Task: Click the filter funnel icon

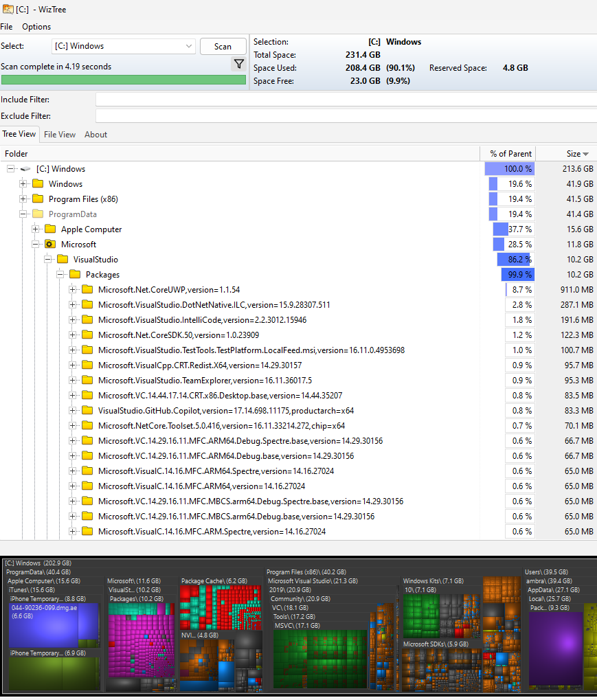Action: coord(239,64)
